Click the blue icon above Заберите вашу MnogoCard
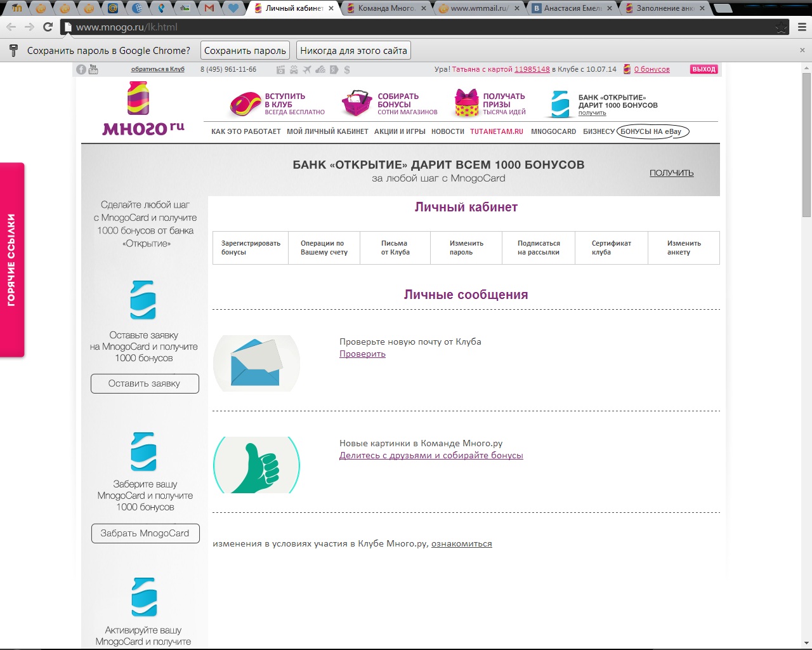Viewport: 812px width, 650px height. coord(143,451)
